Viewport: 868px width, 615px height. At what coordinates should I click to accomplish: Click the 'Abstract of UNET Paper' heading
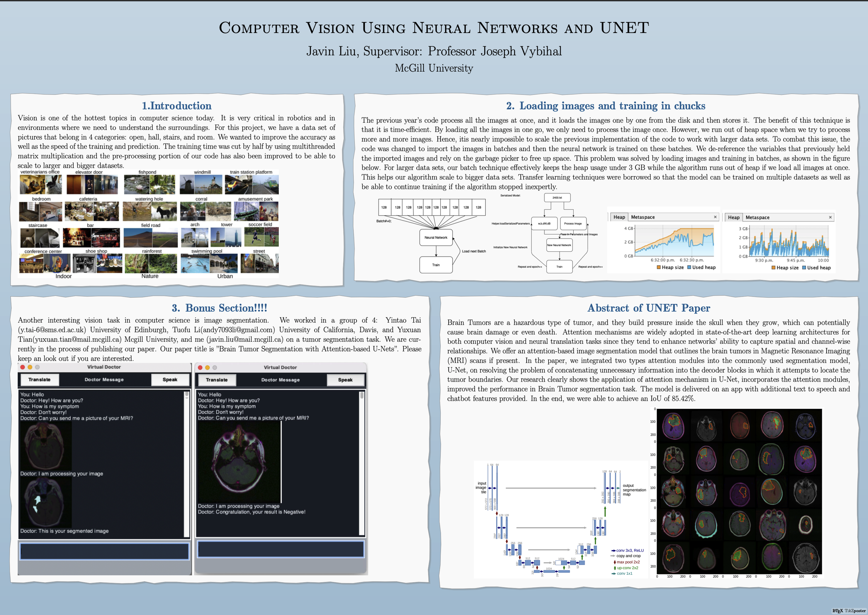pos(649,308)
